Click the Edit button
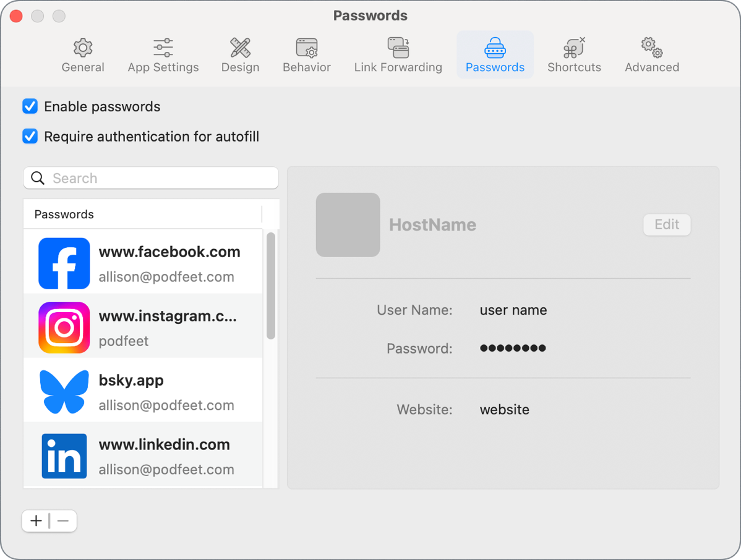 tap(667, 224)
